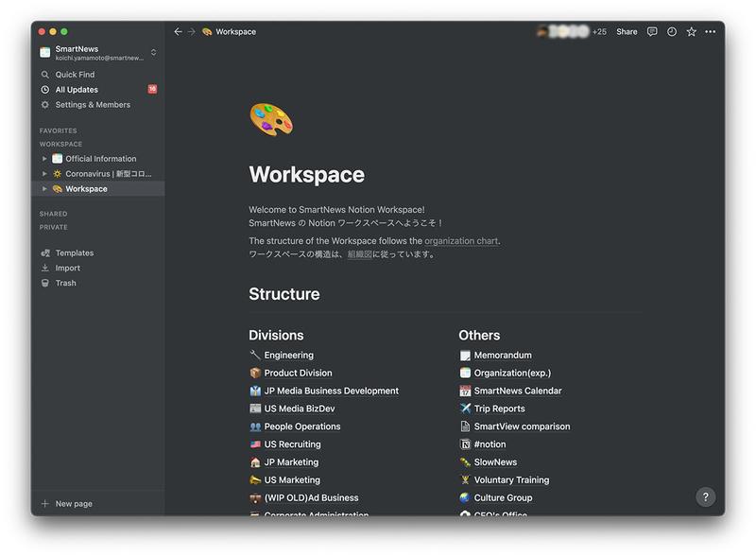Favorite this page with star icon
This screenshot has width=756, height=557.
coord(692,31)
